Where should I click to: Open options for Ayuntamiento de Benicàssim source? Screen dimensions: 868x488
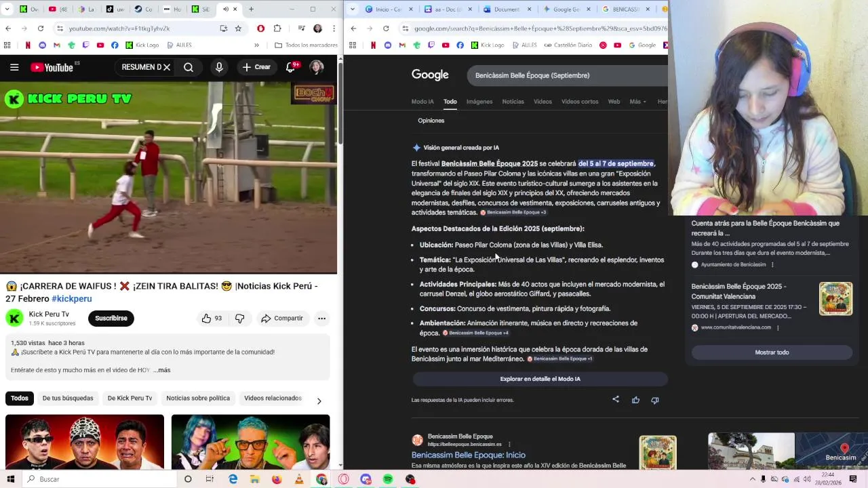coord(772,264)
